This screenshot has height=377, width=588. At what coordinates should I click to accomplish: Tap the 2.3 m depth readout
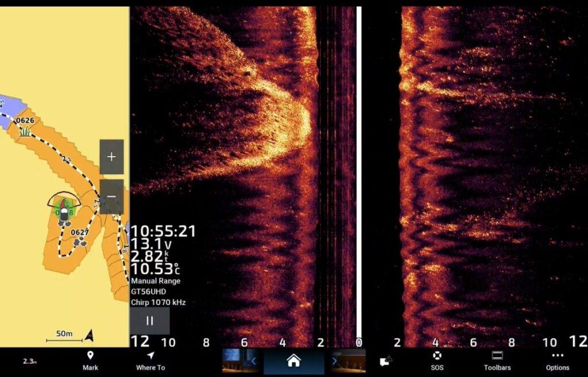point(30,361)
